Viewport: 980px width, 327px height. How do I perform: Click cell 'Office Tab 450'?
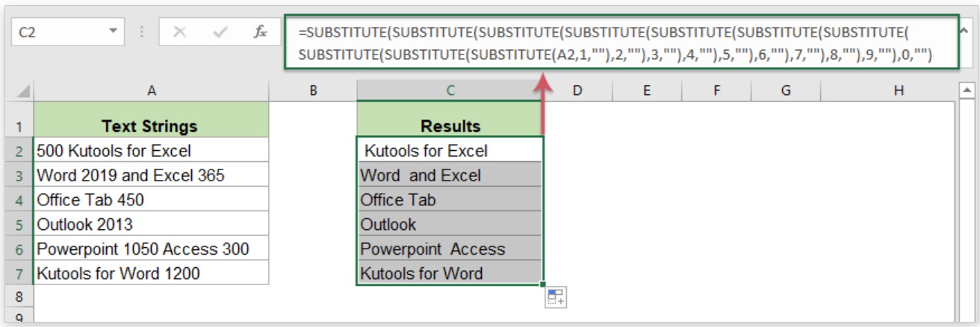152,200
